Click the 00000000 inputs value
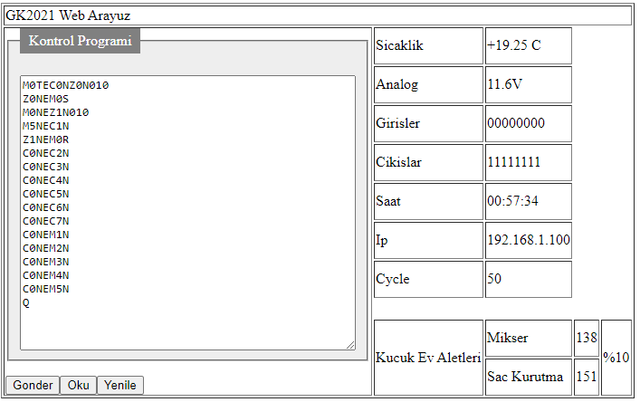Image resolution: width=640 pixels, height=403 pixels. (x=528, y=124)
